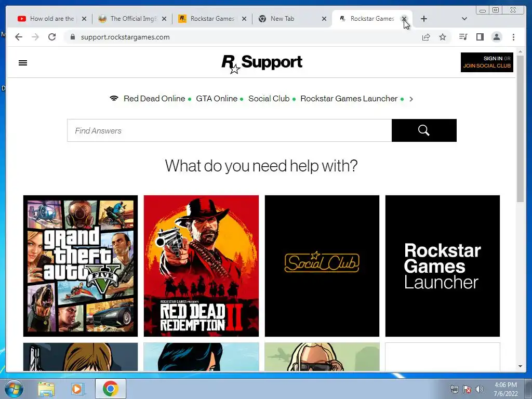532x399 pixels.
Task: Open the hamburger menu on Rockstar Support
Action: pos(23,63)
